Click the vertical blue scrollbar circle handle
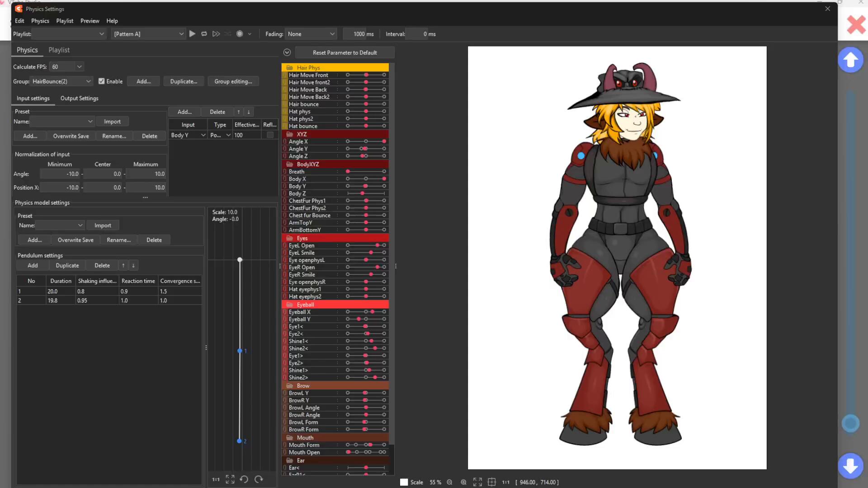The height and width of the screenshot is (488, 868). (850, 423)
